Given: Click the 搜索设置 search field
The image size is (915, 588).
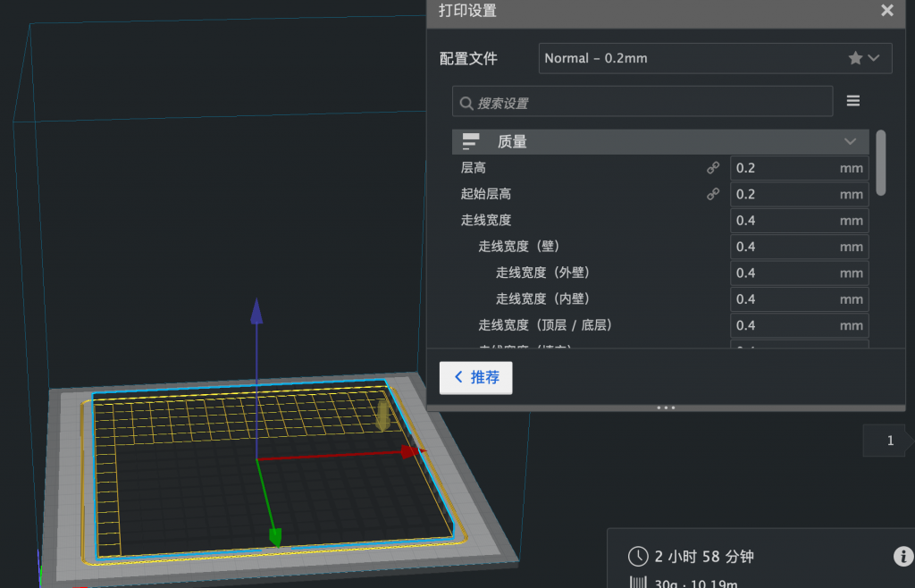Looking at the screenshot, I should (x=642, y=102).
